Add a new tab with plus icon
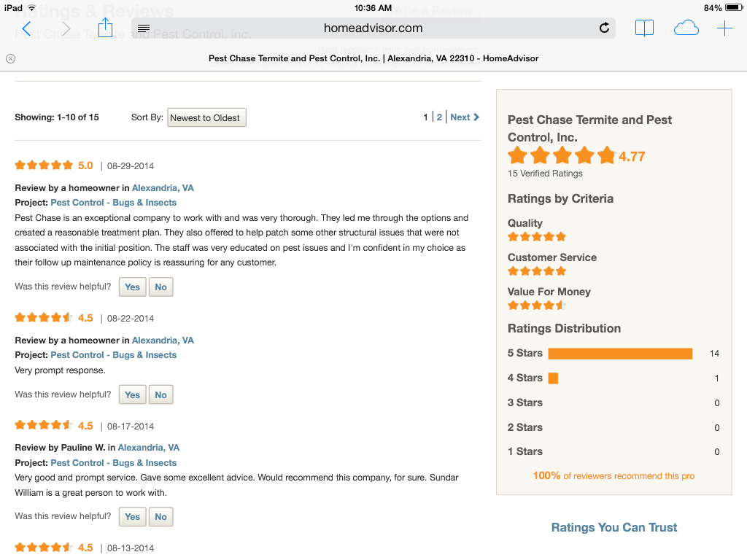The height and width of the screenshot is (560, 747). click(x=724, y=28)
